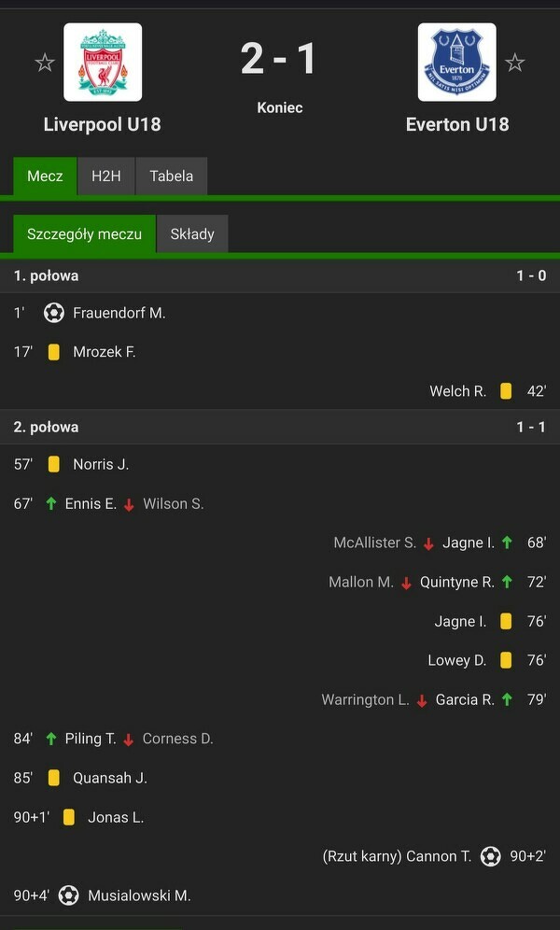Image resolution: width=560 pixels, height=930 pixels.
Task: Open the Everton U18 team name link
Action: (x=457, y=124)
